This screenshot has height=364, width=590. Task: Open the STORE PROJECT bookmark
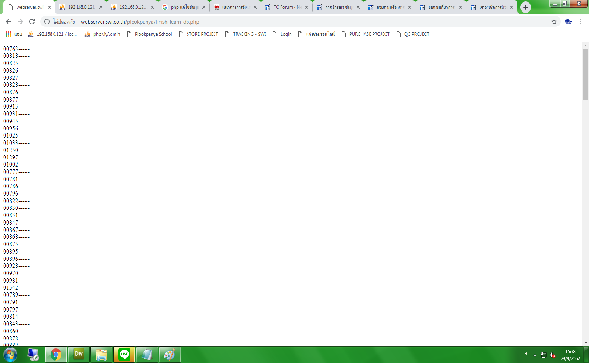point(198,34)
